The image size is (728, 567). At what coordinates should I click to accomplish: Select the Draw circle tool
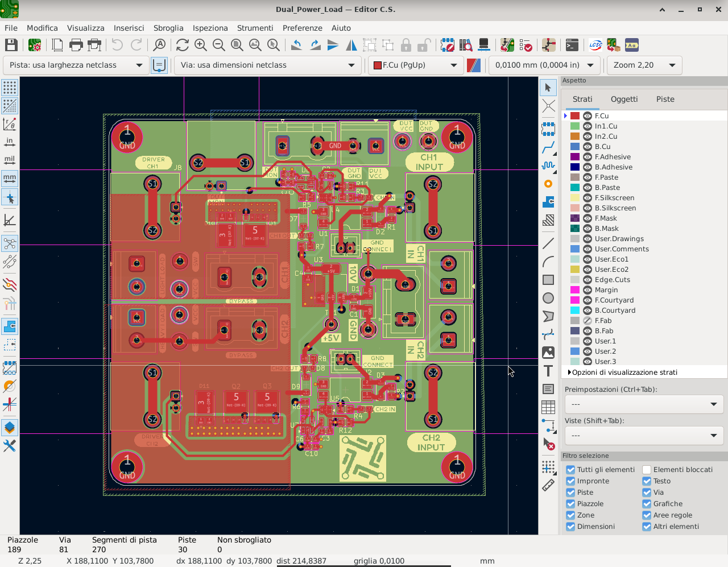click(548, 298)
